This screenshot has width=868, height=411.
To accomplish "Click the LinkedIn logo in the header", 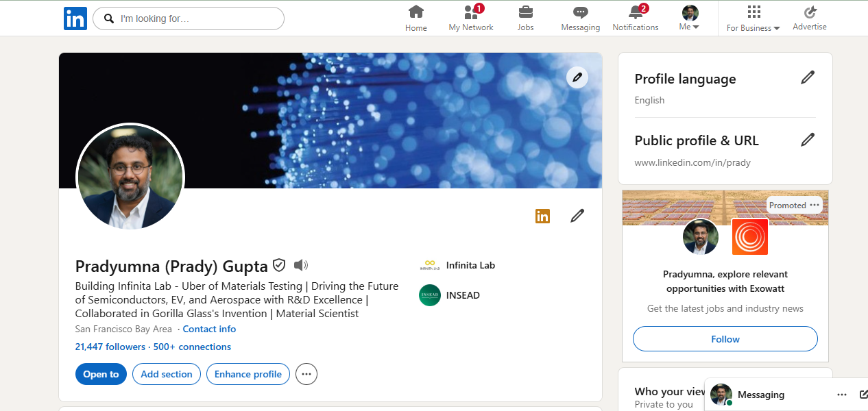I will (x=75, y=18).
